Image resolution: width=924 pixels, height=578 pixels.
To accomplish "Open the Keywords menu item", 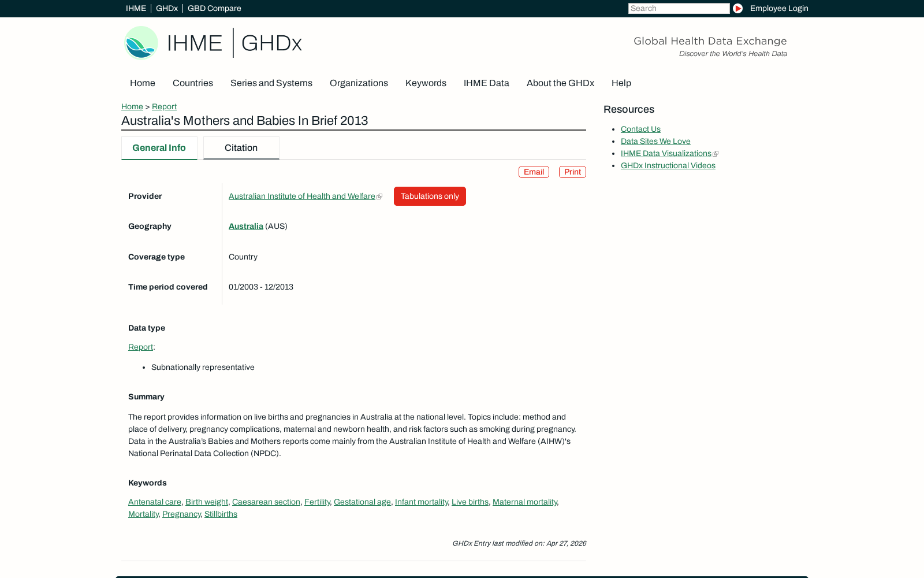I will (x=426, y=83).
